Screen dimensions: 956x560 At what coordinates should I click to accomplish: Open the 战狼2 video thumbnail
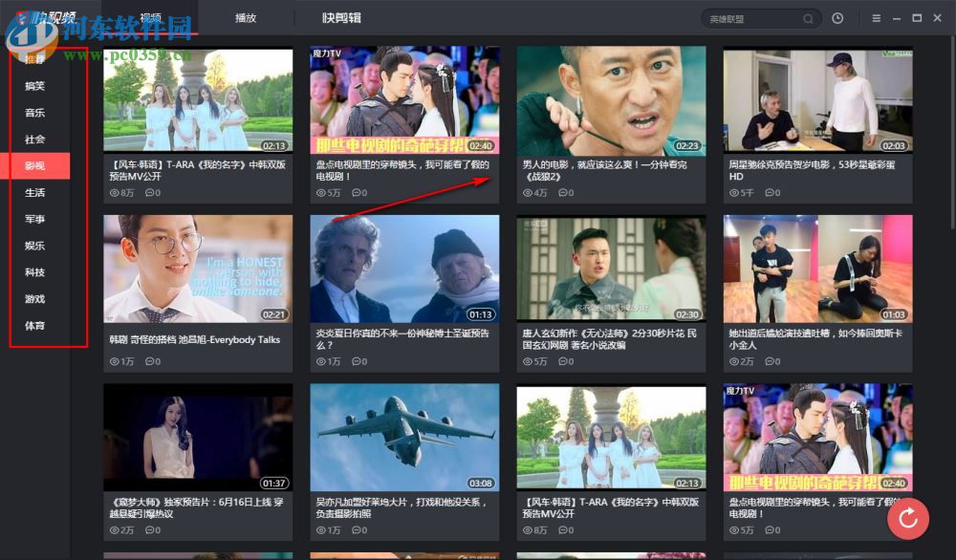[x=611, y=99]
